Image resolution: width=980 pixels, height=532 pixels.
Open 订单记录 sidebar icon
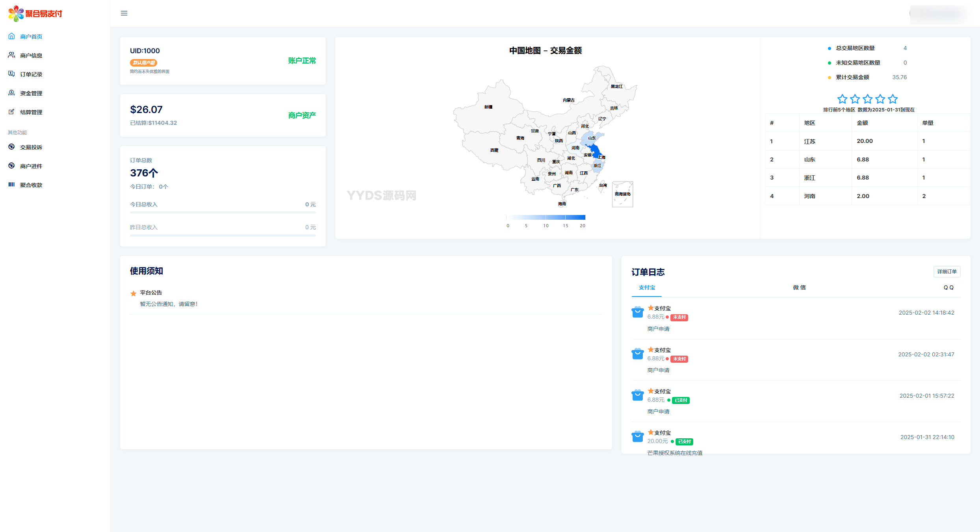pos(11,74)
